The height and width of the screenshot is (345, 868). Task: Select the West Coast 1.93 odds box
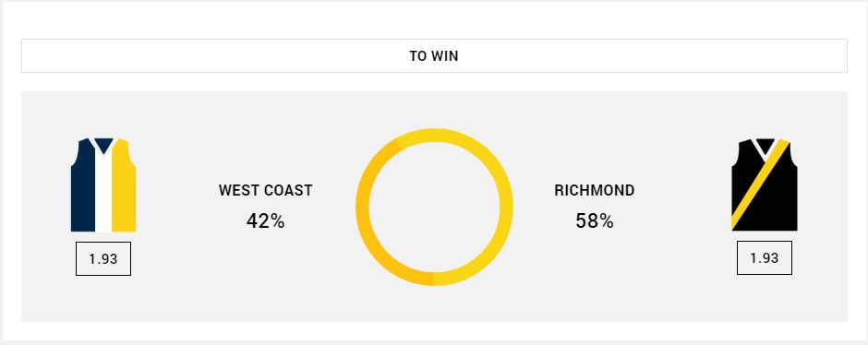click(x=103, y=258)
